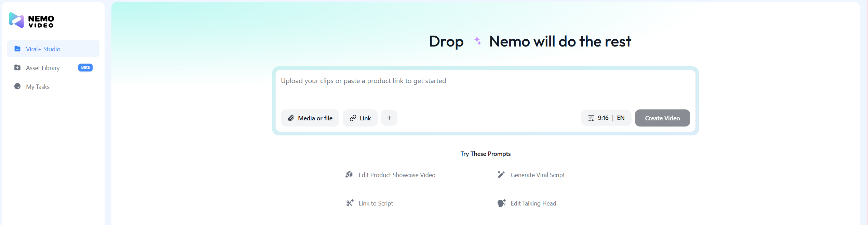This screenshot has height=225, width=868.
Task: Choose the Edit Product Showcase Video prompt
Action: pyautogui.click(x=397, y=175)
